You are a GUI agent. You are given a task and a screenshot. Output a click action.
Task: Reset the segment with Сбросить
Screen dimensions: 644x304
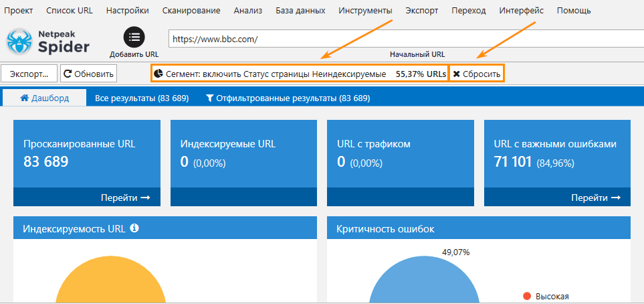click(x=476, y=74)
